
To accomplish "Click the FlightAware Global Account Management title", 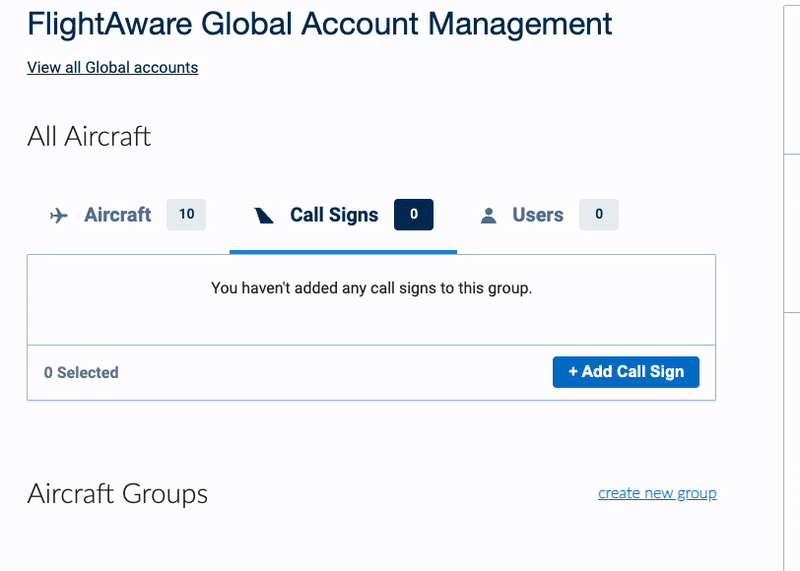I will (319, 24).
